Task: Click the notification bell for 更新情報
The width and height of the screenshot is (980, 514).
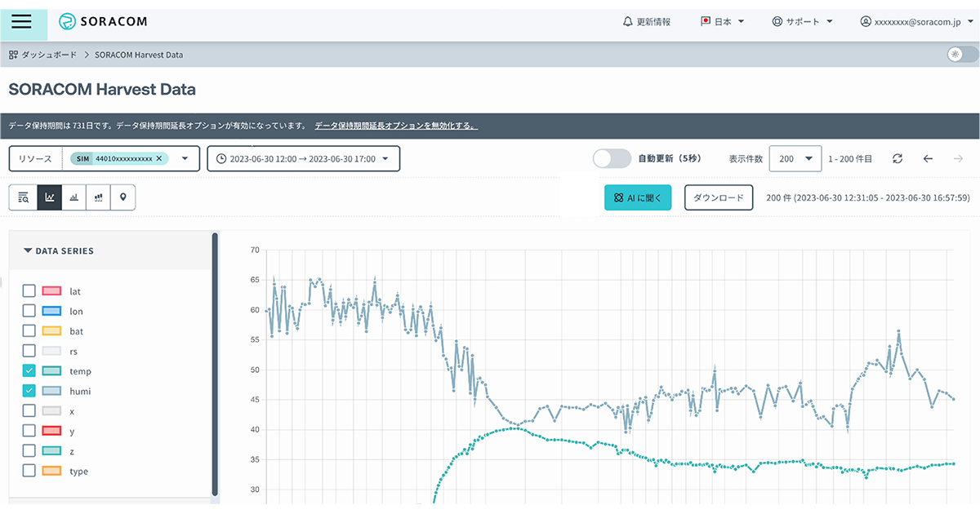Action: pos(626,21)
